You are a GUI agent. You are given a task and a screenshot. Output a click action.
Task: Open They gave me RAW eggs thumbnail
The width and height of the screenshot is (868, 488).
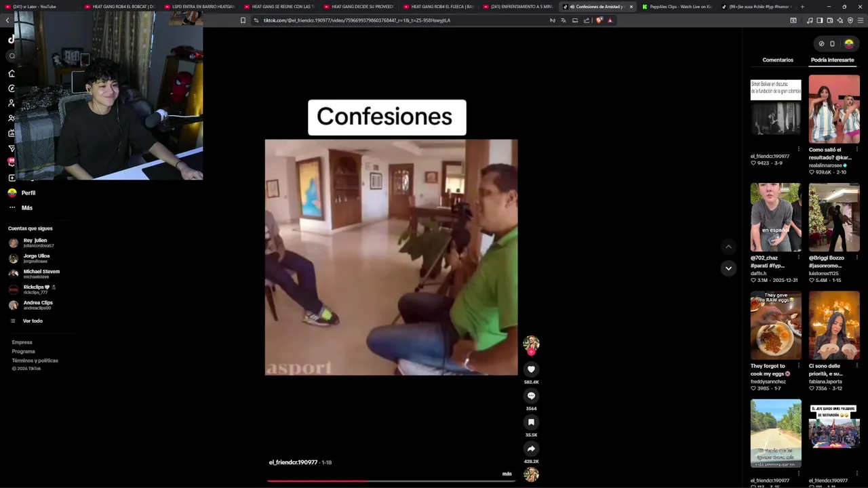coord(776,325)
